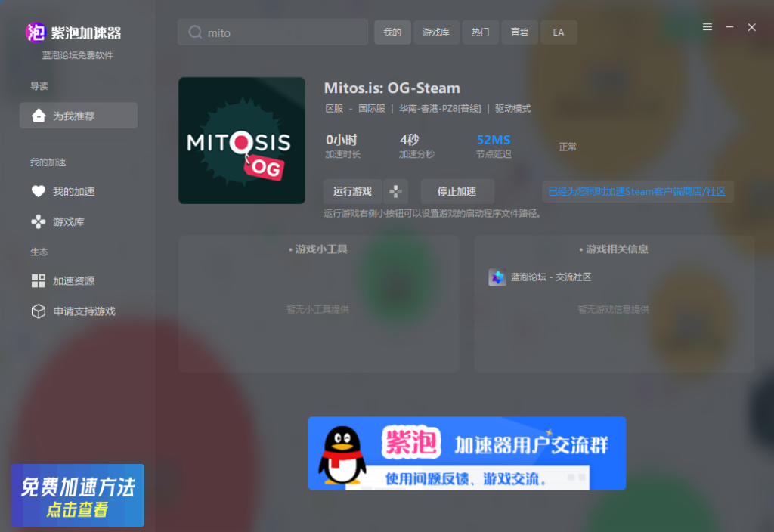Click the 4秒 acceleration seconds value
The width and height of the screenshot is (774, 532).
(410, 140)
